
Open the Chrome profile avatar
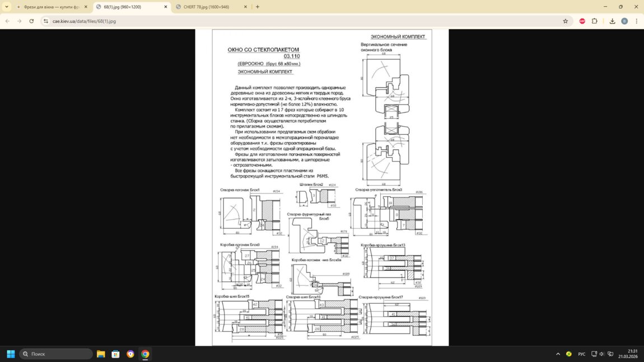tap(624, 21)
